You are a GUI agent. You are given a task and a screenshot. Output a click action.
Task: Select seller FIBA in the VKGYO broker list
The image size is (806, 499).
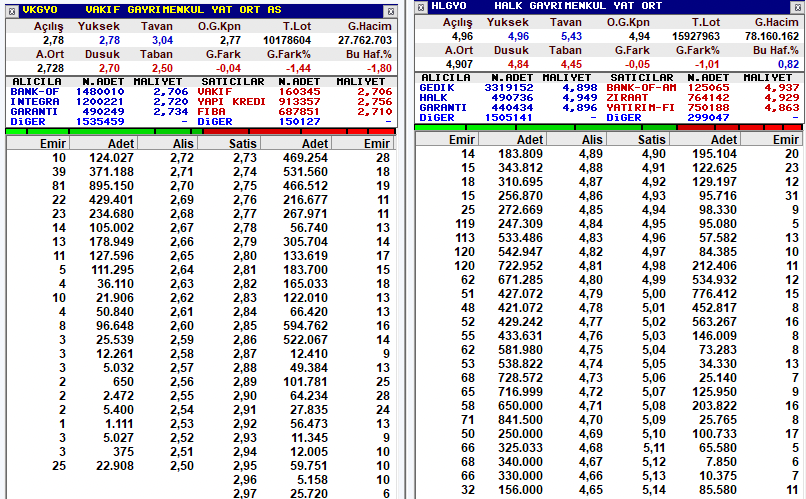click(x=211, y=112)
